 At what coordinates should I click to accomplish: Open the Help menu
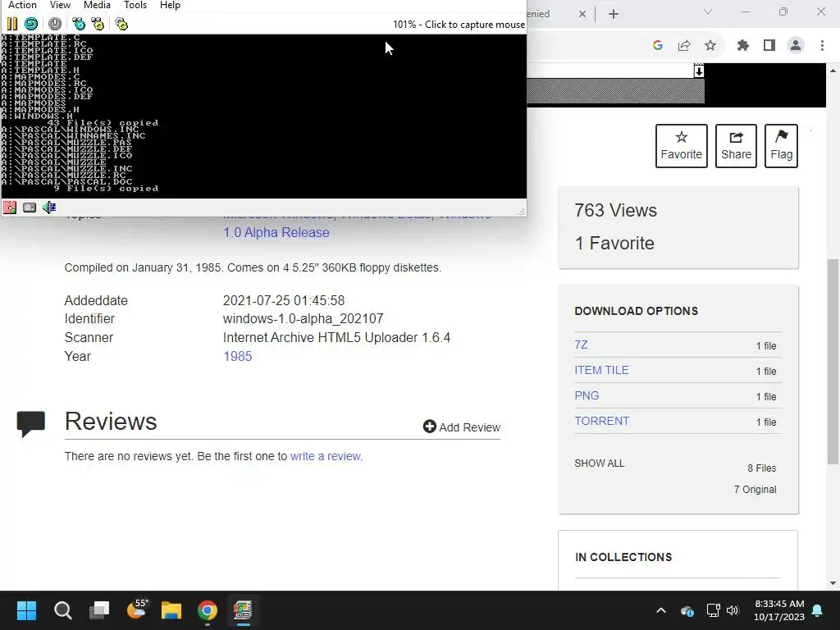coord(170,5)
